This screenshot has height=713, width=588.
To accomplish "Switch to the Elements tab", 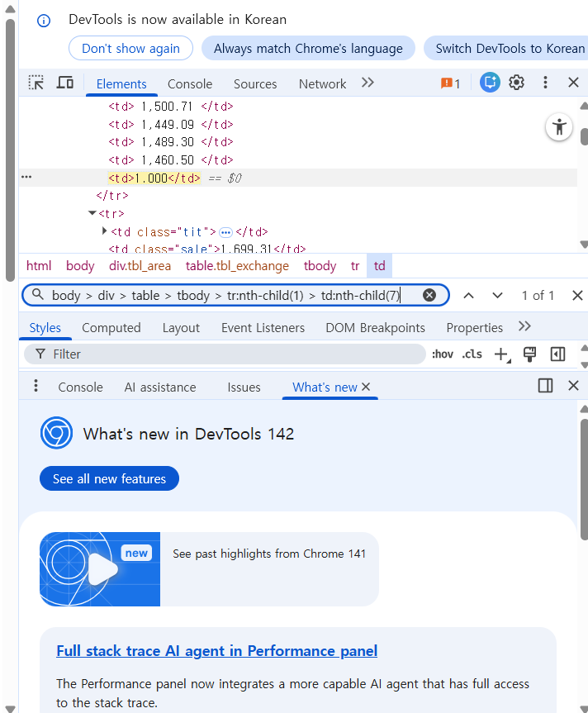I will [x=121, y=84].
